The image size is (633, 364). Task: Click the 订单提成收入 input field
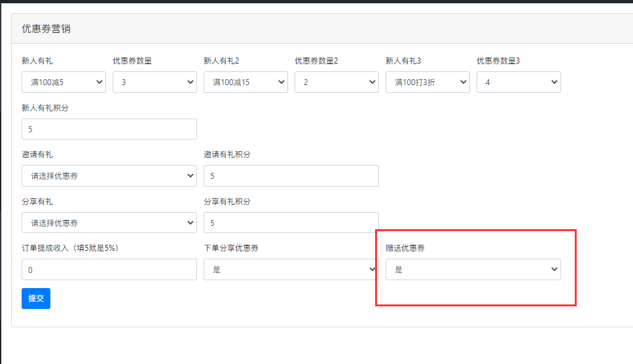109,270
